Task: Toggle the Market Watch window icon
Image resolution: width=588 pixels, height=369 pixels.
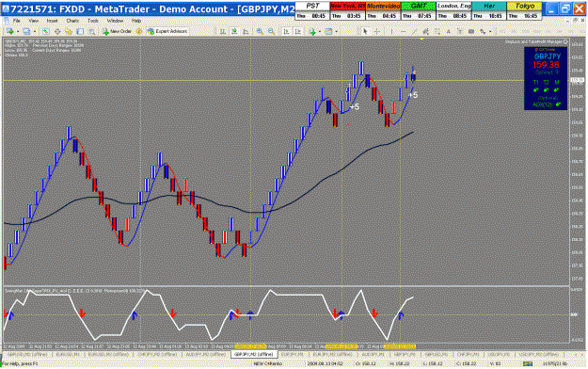Action: [46, 32]
